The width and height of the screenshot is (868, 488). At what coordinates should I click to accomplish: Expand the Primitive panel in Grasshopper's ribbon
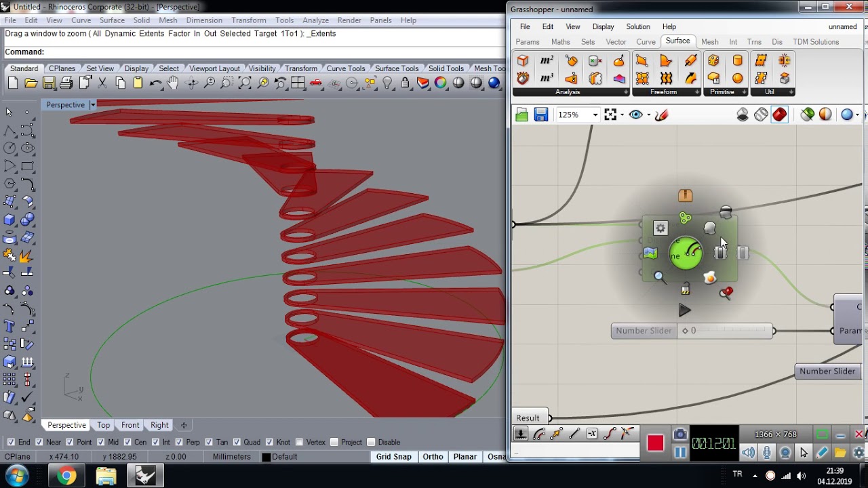click(744, 92)
